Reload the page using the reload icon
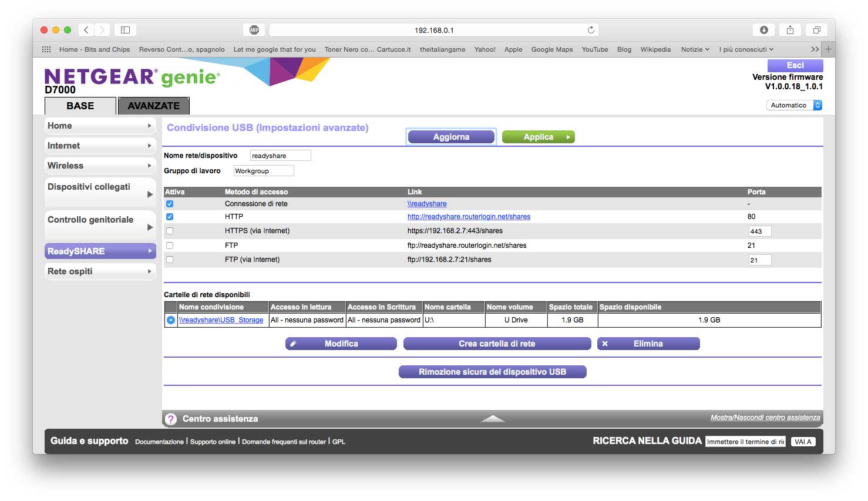The height and width of the screenshot is (501, 868). tap(591, 30)
